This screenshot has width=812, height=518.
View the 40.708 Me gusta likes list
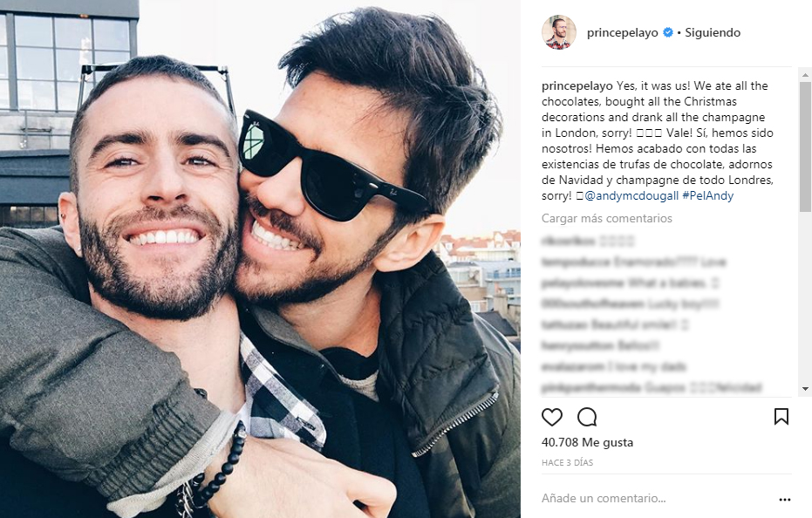coord(587,442)
